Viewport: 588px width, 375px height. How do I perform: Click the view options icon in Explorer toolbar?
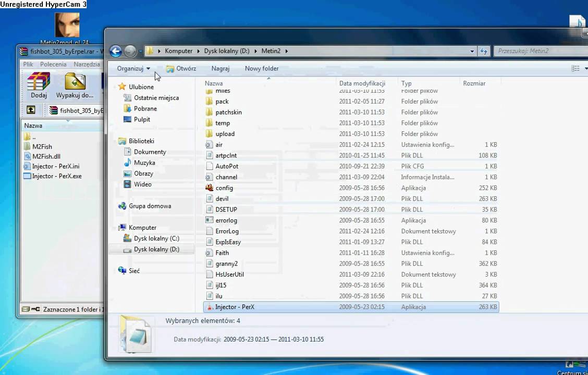(575, 69)
